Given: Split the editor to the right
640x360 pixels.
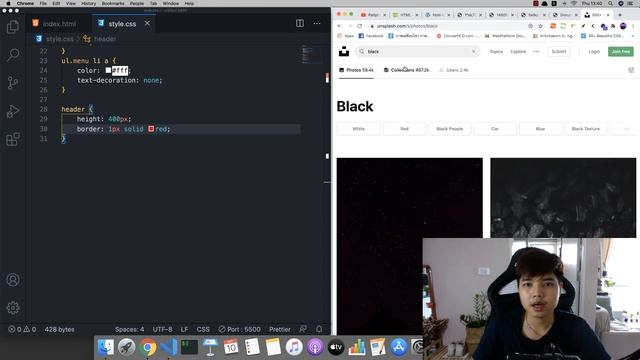Looking at the screenshot, I should tap(300, 23).
